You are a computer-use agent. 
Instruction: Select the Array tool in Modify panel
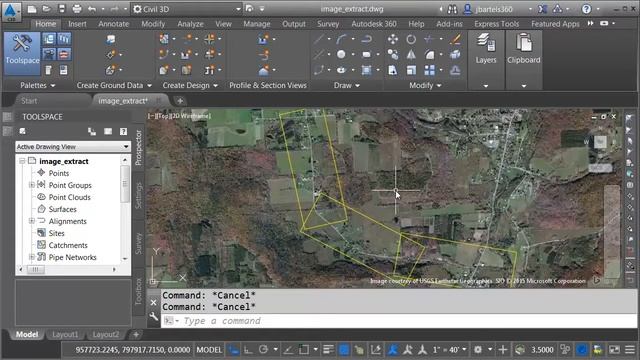(429, 70)
